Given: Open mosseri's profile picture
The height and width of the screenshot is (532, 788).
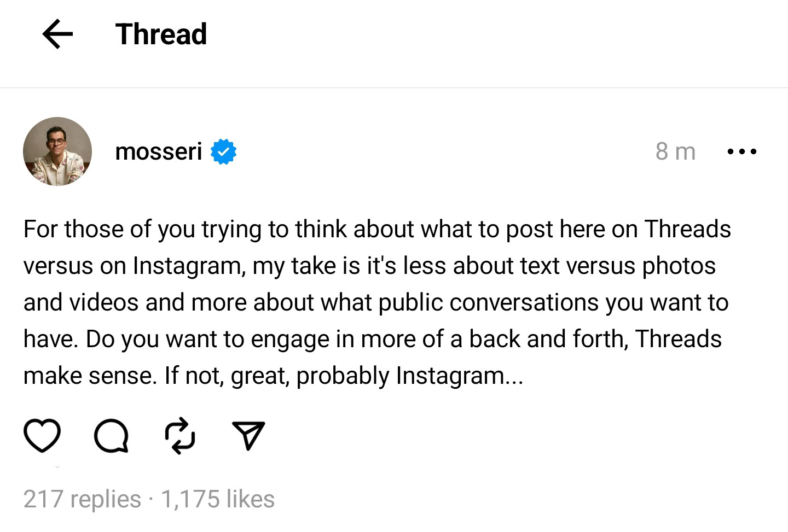Looking at the screenshot, I should [x=57, y=151].
